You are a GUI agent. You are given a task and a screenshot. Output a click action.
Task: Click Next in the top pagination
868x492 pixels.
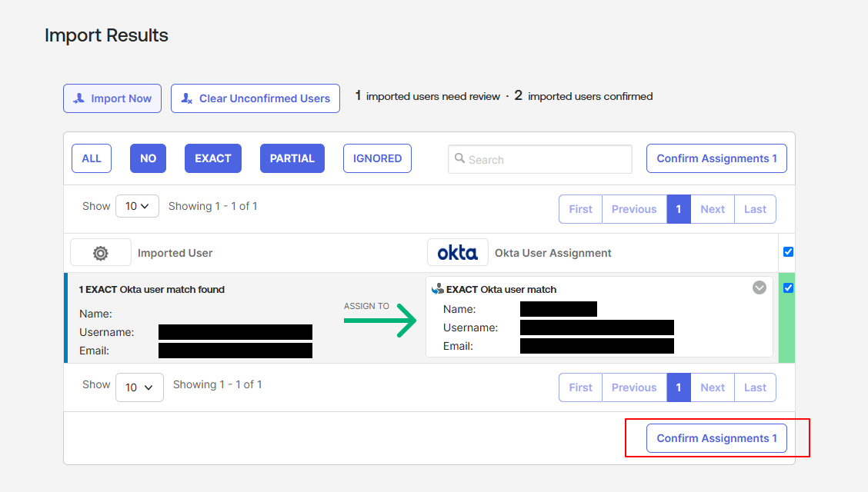(x=713, y=209)
